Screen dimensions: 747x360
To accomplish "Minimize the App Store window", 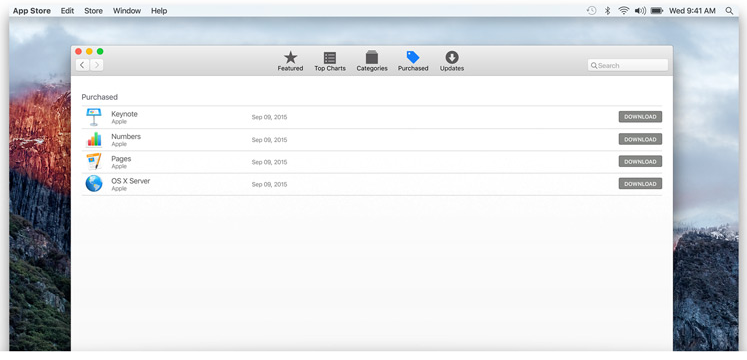I will pos(89,51).
